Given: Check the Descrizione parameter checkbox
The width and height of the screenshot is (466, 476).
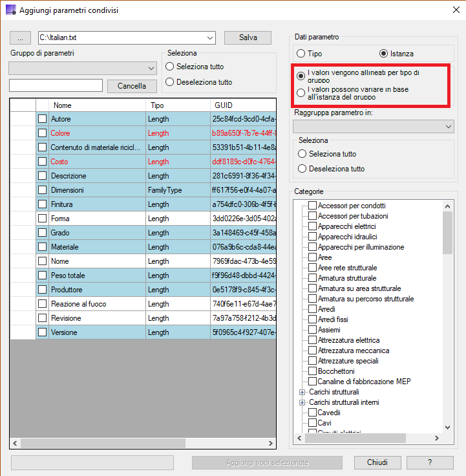Looking at the screenshot, I should [x=43, y=176].
